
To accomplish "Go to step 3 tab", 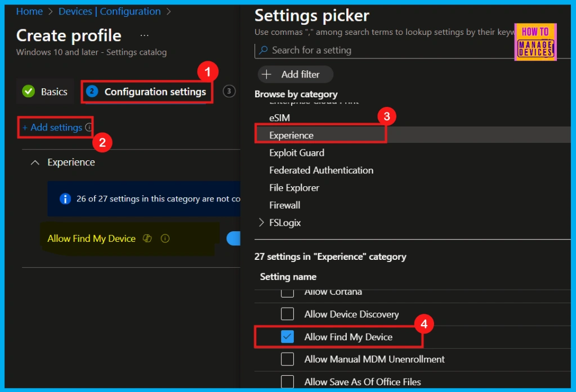I will point(229,91).
